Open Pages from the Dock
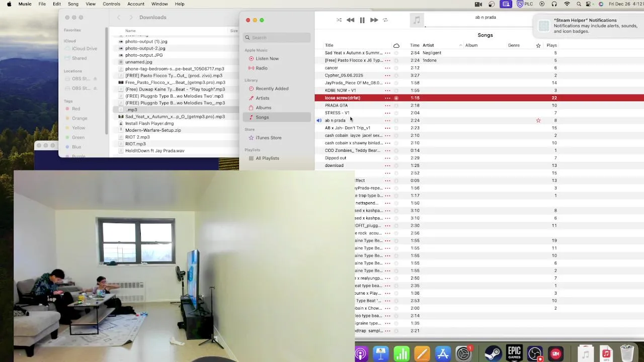This screenshot has width=644, height=362. pyautogui.click(x=422, y=354)
